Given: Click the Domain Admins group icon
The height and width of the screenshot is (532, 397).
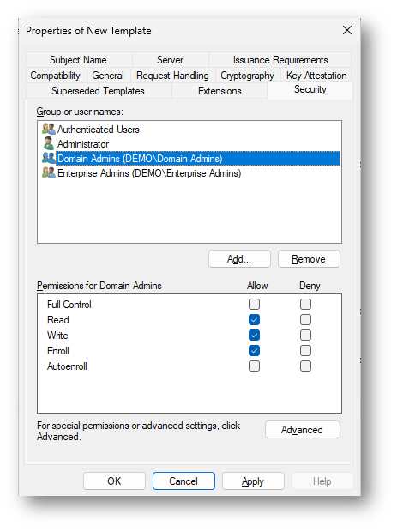Looking at the screenshot, I should (49, 159).
